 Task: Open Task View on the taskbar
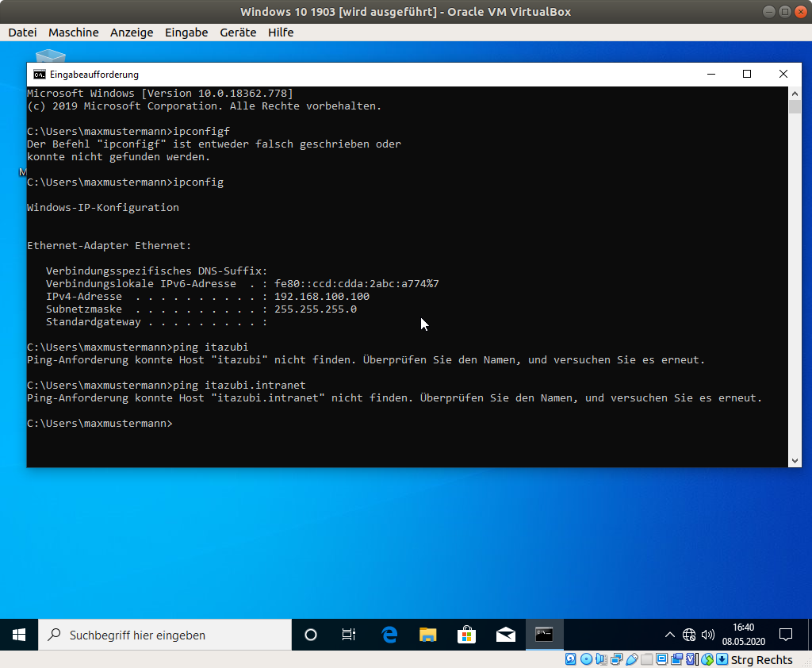pos(349,635)
